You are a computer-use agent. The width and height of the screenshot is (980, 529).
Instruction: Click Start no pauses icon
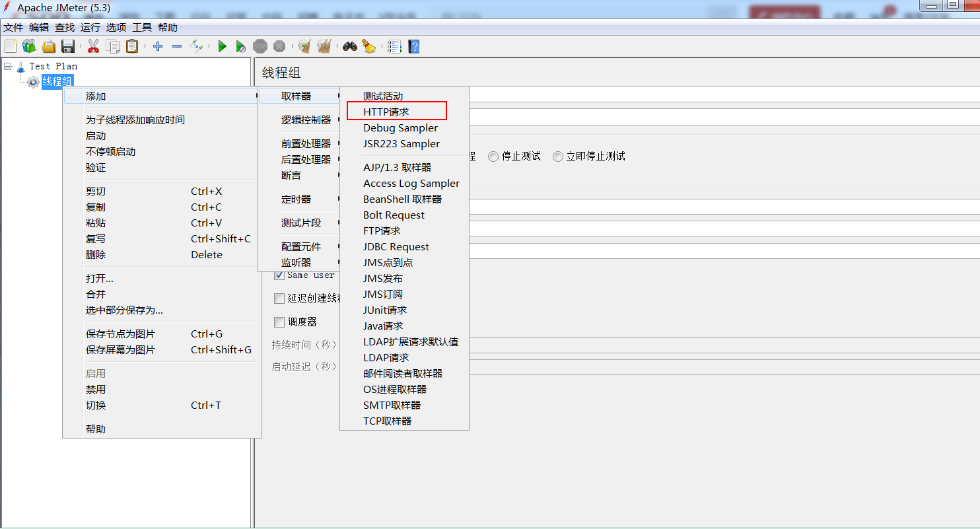[x=241, y=46]
